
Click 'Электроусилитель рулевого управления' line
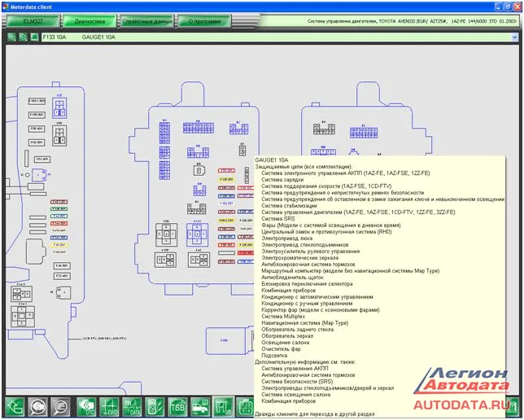point(311,252)
